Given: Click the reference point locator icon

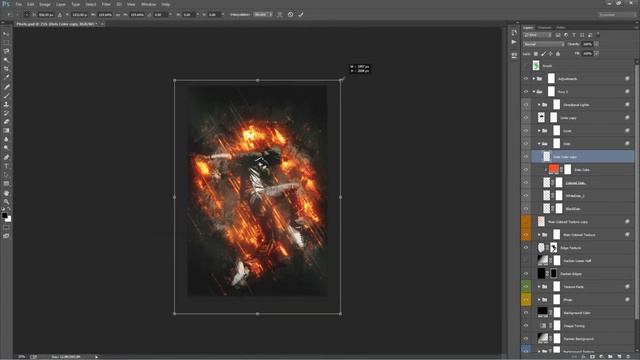Looking at the screenshot, I should point(27,15).
